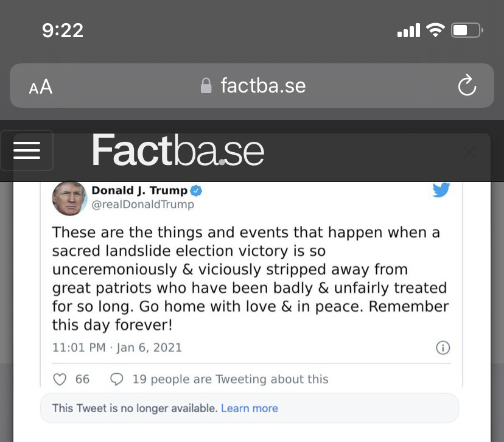Open the Factba.se hamburger menu
Image resolution: width=504 pixels, height=442 pixels.
click(27, 150)
